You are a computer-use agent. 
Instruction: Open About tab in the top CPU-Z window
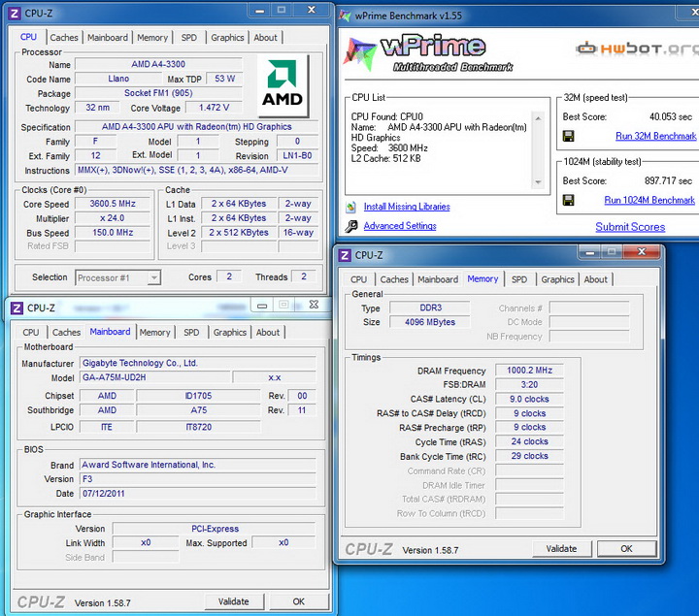pyautogui.click(x=266, y=38)
